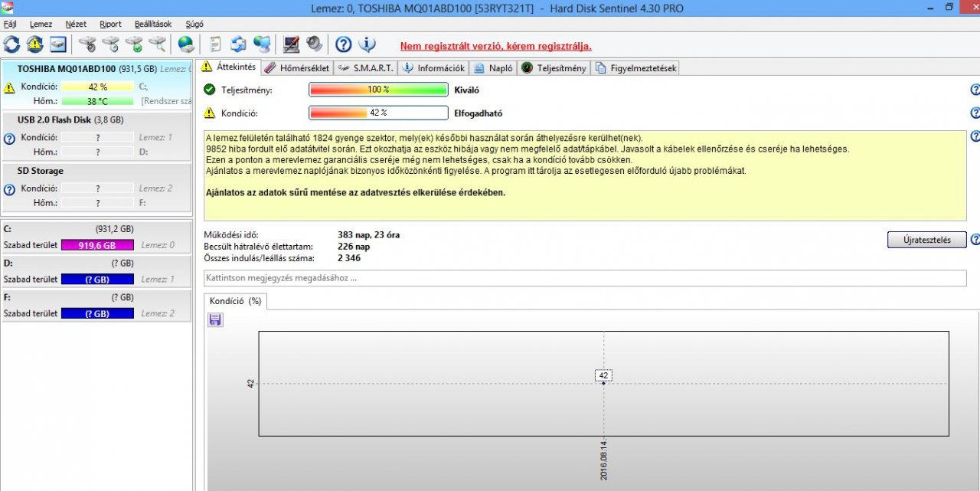Screen dimensions: 980x491
Task: Open the Fájl menu
Action: point(10,24)
